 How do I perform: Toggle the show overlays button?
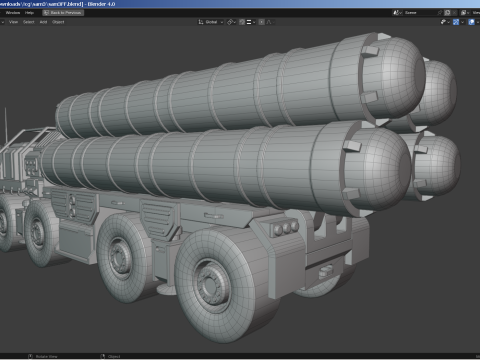(471, 22)
